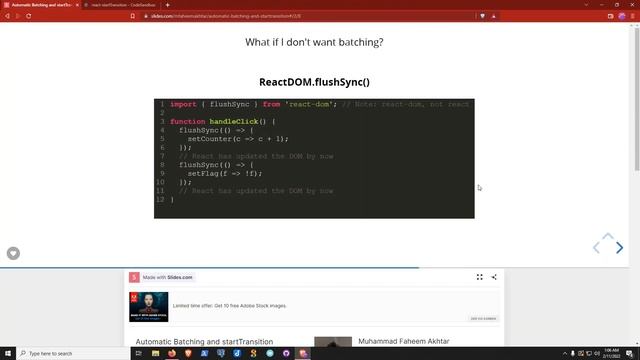The width and height of the screenshot is (640, 360).
Task: Click the page vertical scrollbar
Action: [x=637, y=98]
